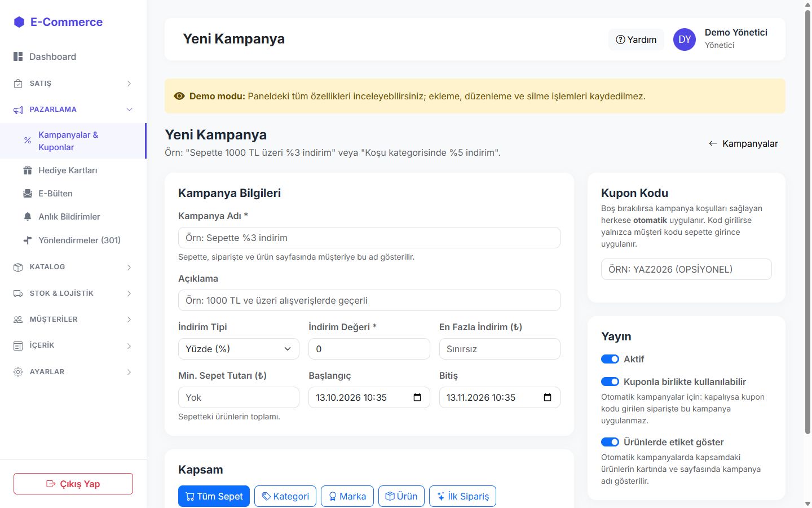Click the AYARLAR gear icon
This screenshot has width=812, height=508.
pos(18,372)
